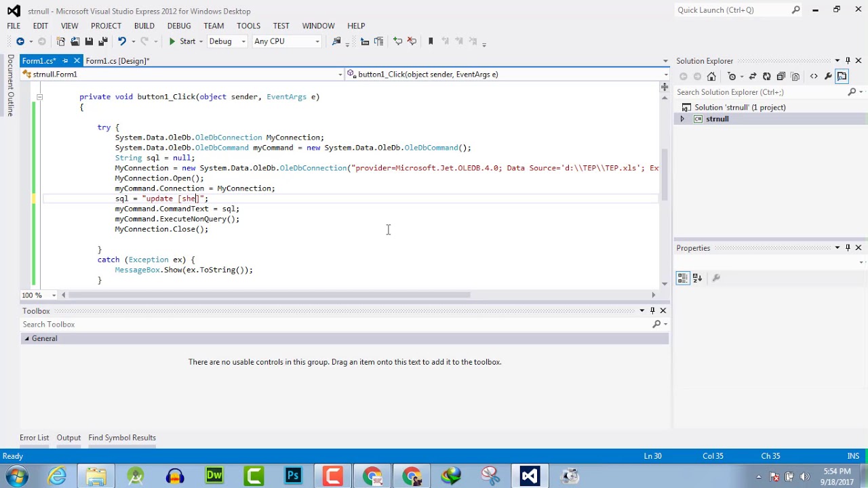Click the Navigate Backward arrow icon
This screenshot has height=488, width=868.
tap(20, 41)
